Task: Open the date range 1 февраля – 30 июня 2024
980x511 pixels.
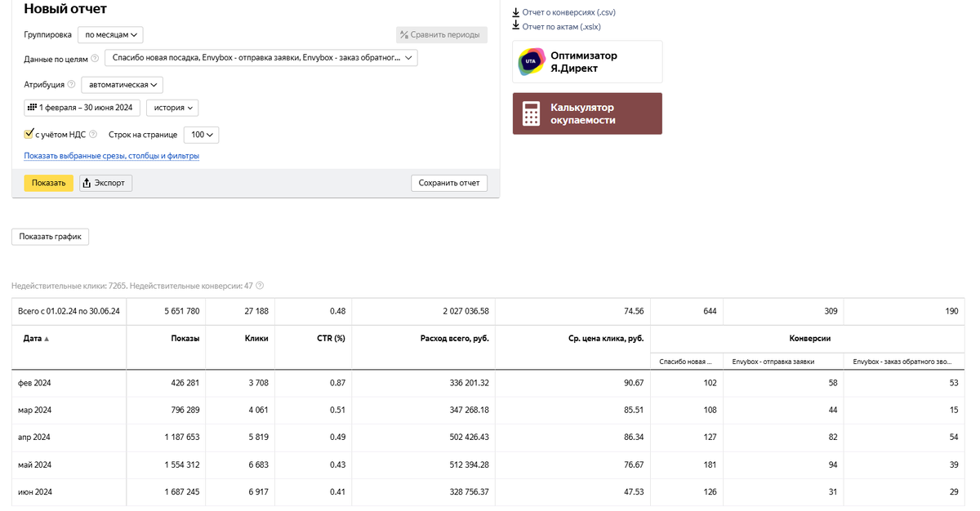Action: [82, 108]
